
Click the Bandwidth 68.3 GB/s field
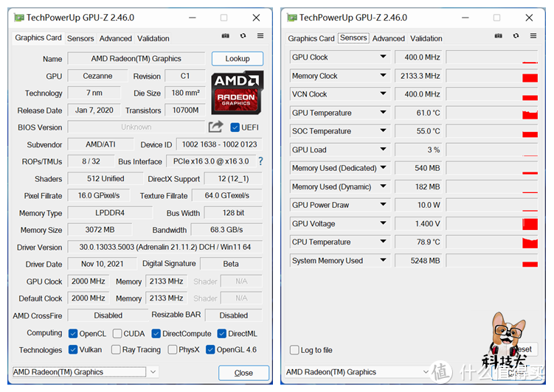coord(226,230)
